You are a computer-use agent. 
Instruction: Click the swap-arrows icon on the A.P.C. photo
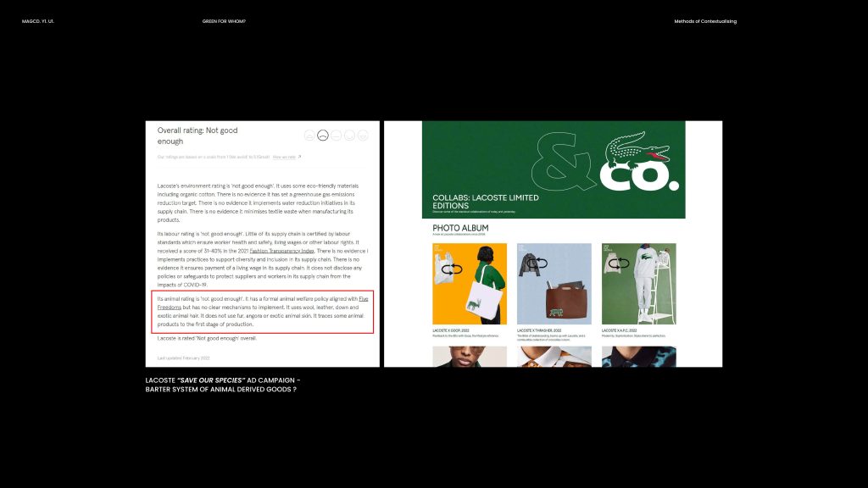[619, 263]
